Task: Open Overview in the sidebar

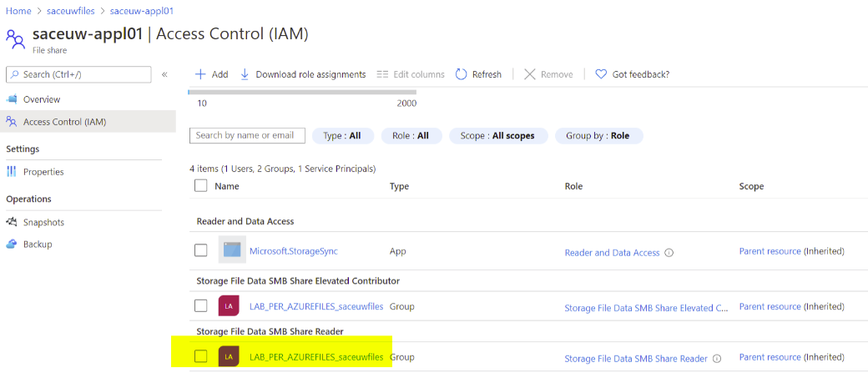Action: 42,99
